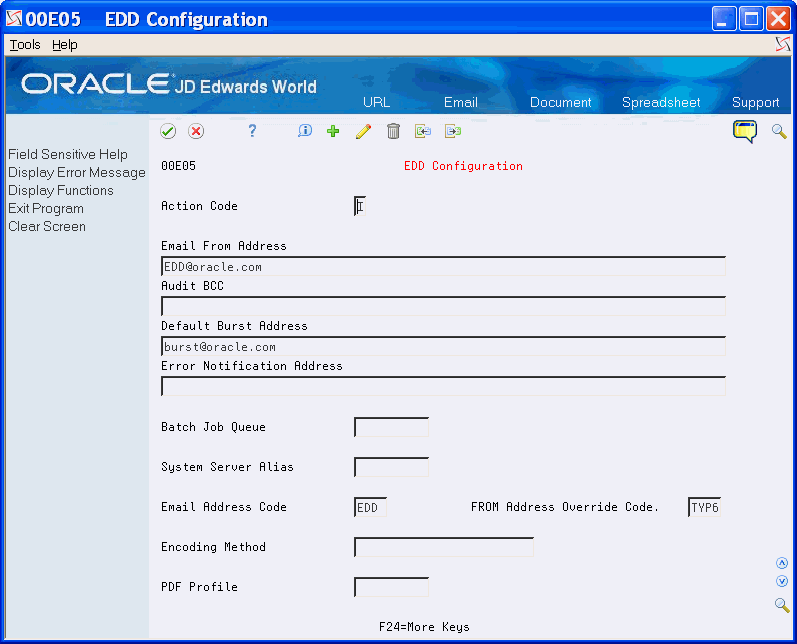Click the green checkmark OK icon
The width and height of the screenshot is (797, 644).
[x=168, y=131]
